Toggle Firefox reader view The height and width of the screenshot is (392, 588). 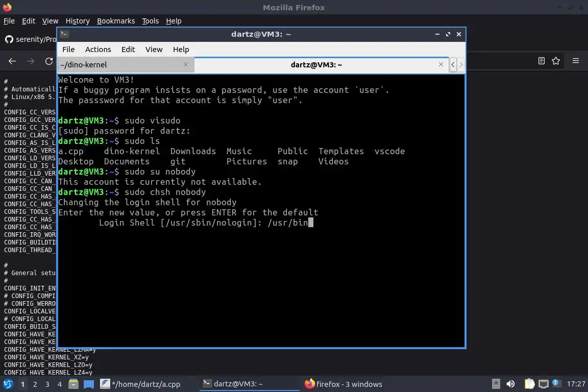(541, 61)
